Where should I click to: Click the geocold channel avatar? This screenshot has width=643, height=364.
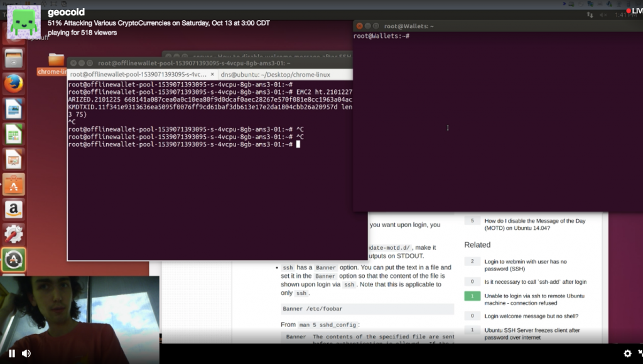point(24,22)
